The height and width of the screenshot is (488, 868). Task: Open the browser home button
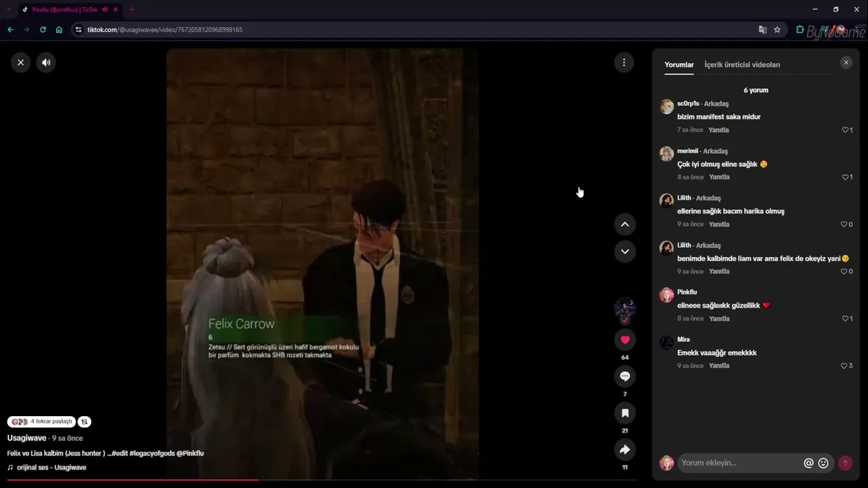pos(59,30)
